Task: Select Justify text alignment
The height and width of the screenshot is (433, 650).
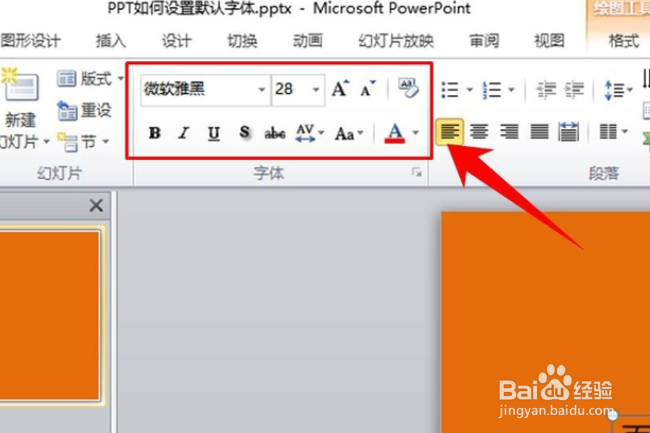Action: tap(539, 132)
